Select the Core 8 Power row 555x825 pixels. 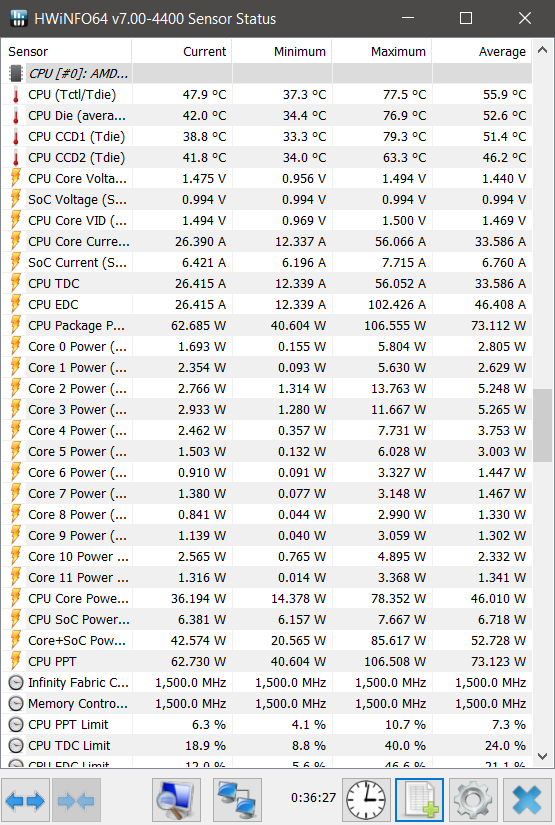pyautogui.click(x=267, y=515)
